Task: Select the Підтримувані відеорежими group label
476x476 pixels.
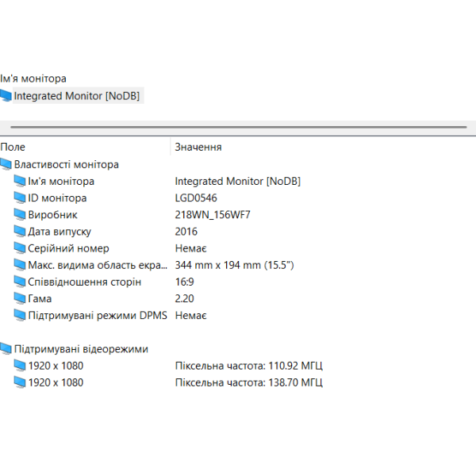Action: pyautogui.click(x=81, y=349)
